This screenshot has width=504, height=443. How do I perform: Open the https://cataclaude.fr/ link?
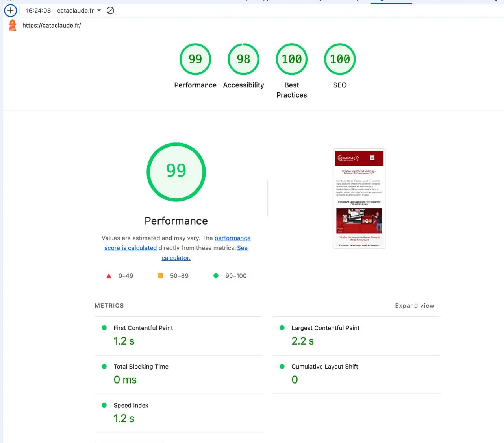click(x=52, y=25)
